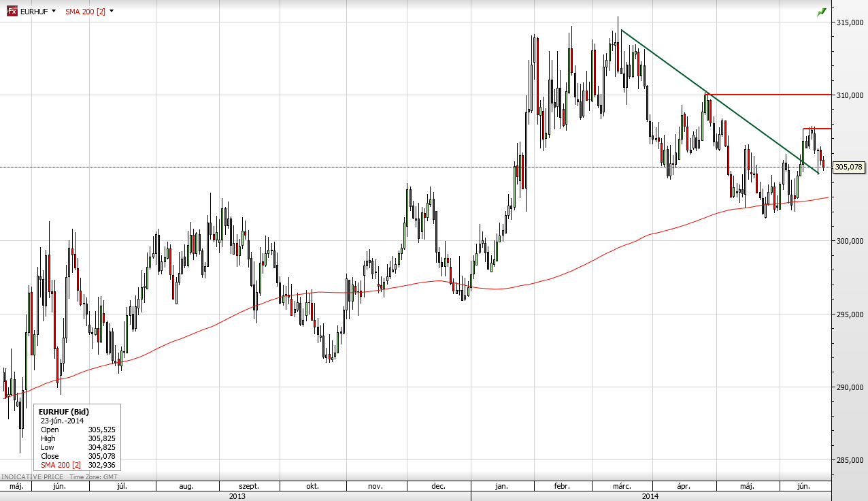Viewport: 868px width, 501px height.
Task: Click the Open value 305,525
Action: pyautogui.click(x=102, y=430)
